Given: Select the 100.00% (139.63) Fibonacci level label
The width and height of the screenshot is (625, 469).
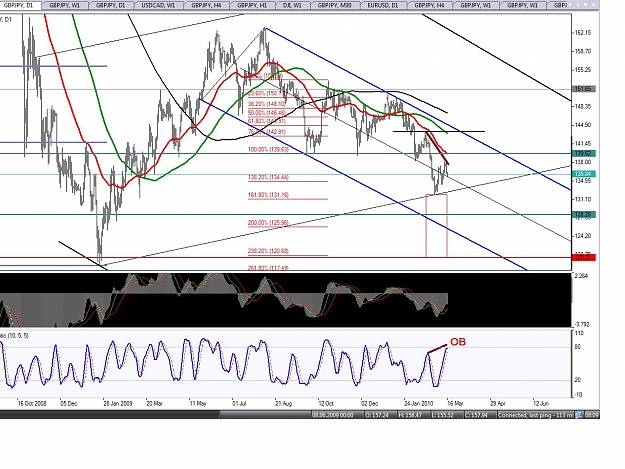Looking at the screenshot, I should 268,149.
